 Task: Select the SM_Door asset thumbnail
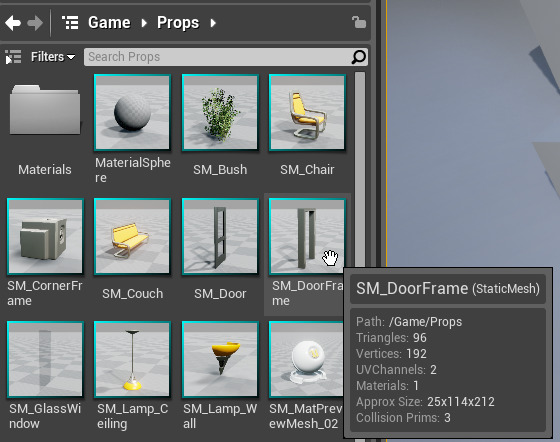pyautogui.click(x=220, y=236)
